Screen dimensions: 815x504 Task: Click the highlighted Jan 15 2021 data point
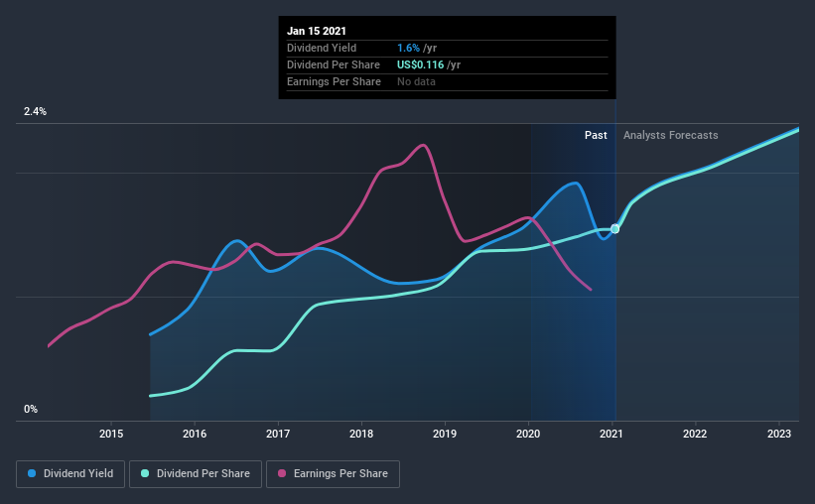click(x=614, y=228)
